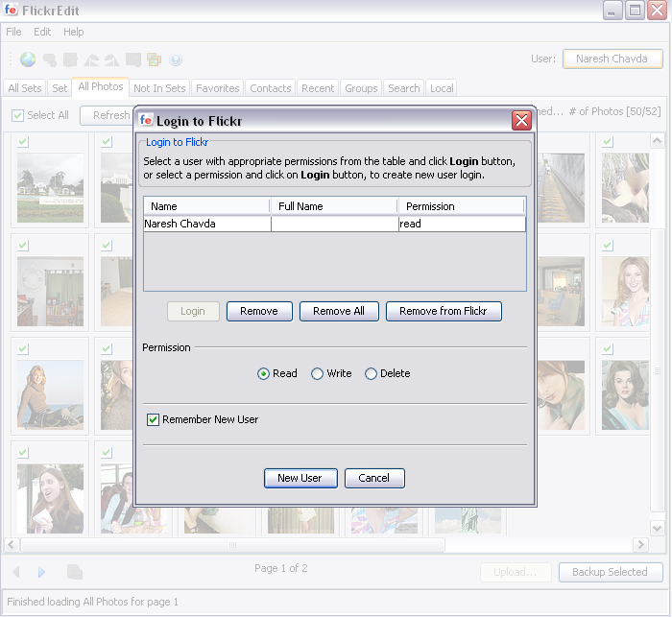Screen dimensions: 672x617
Task: Open the Help menu
Action: click(74, 32)
